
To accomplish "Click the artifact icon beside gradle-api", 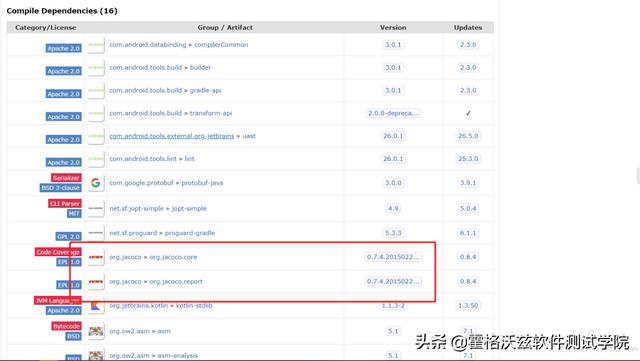I will tap(96, 91).
